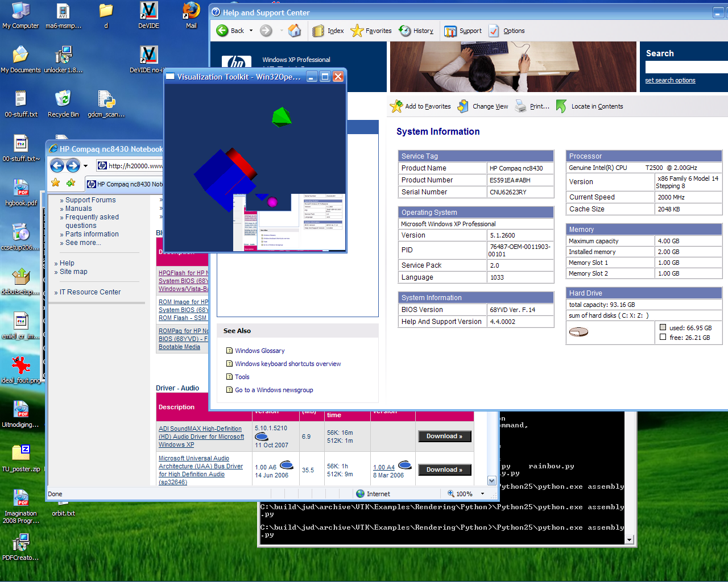Click the Help Search input field
The width and height of the screenshot is (728, 582).
point(686,67)
